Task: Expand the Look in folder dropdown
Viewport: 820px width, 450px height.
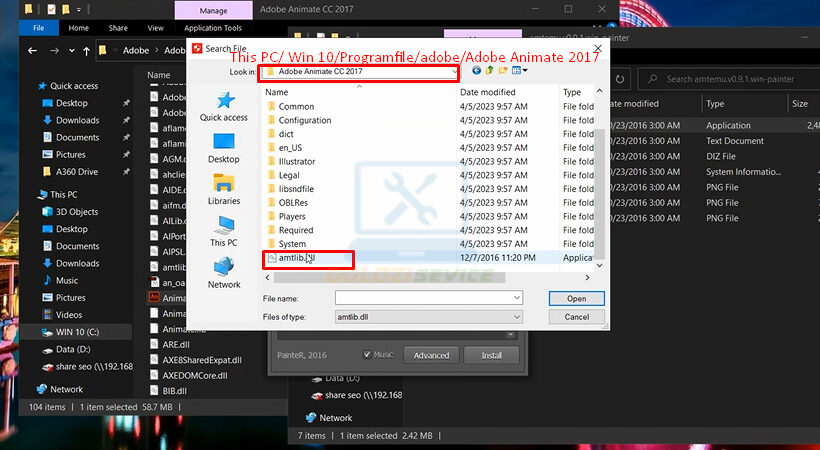Action: 453,72
